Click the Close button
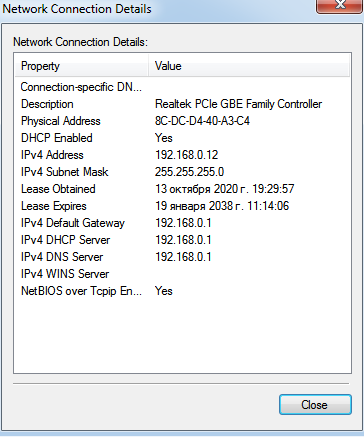Screen dimensions: 364x437 [x=315, y=405]
